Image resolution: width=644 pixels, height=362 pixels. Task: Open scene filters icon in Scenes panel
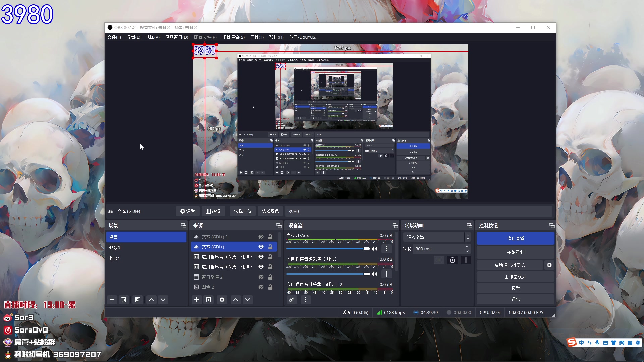click(138, 300)
